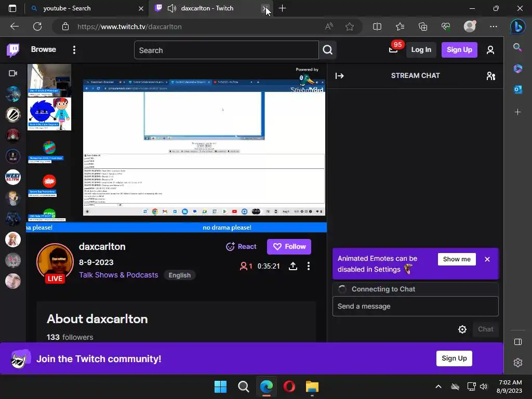Open the Log In dialog

pos(421,50)
